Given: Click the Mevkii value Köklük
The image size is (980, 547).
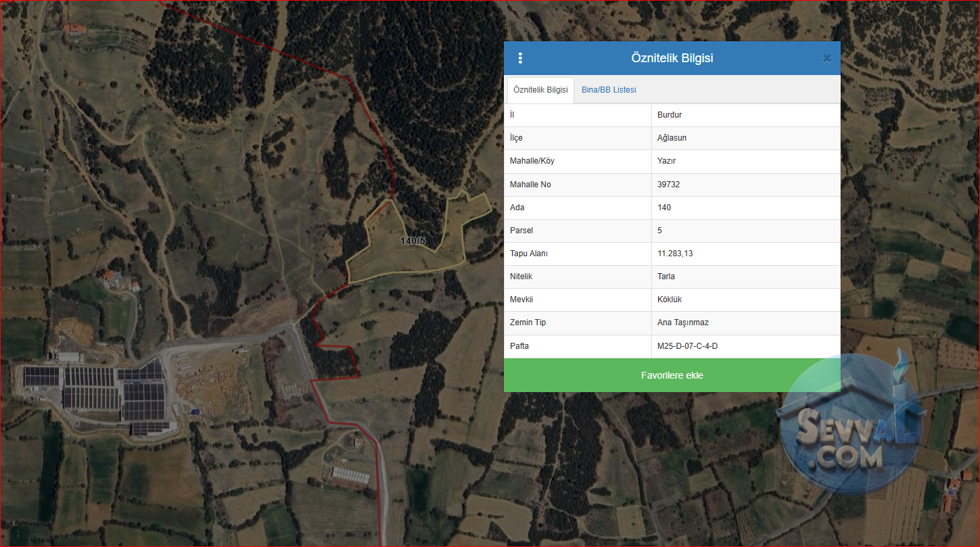Looking at the screenshot, I should tap(670, 299).
